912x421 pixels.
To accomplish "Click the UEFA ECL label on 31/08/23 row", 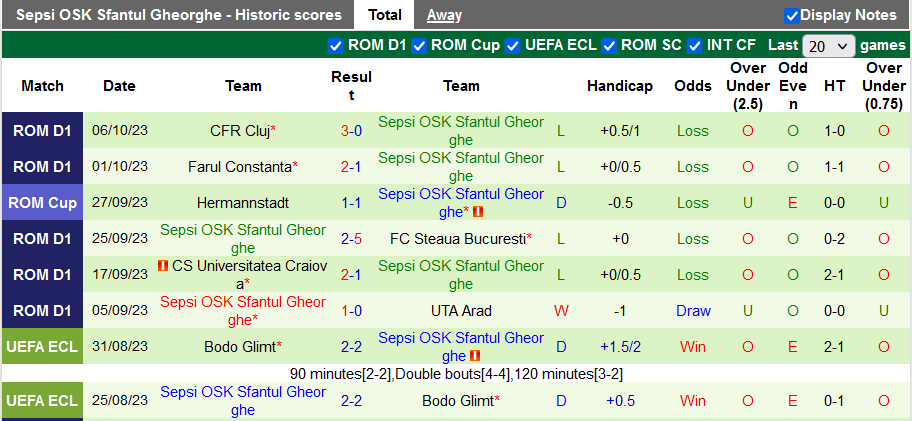I will pos(42,347).
